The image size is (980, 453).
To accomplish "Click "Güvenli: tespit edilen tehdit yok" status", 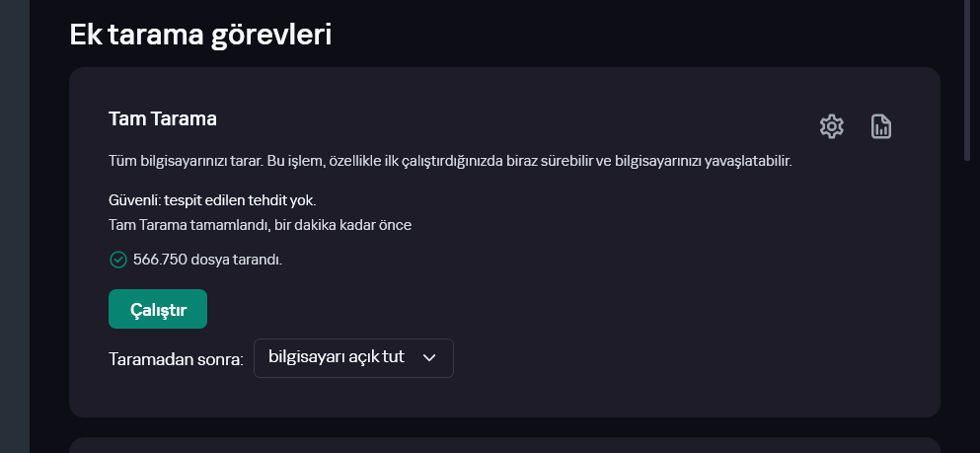I will 212,199.
